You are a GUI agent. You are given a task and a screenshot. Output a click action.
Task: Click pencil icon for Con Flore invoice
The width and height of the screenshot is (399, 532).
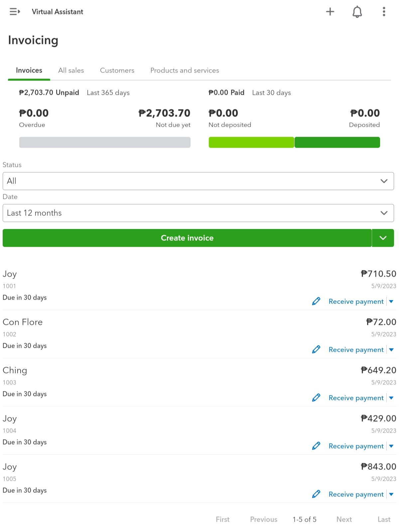316,349
